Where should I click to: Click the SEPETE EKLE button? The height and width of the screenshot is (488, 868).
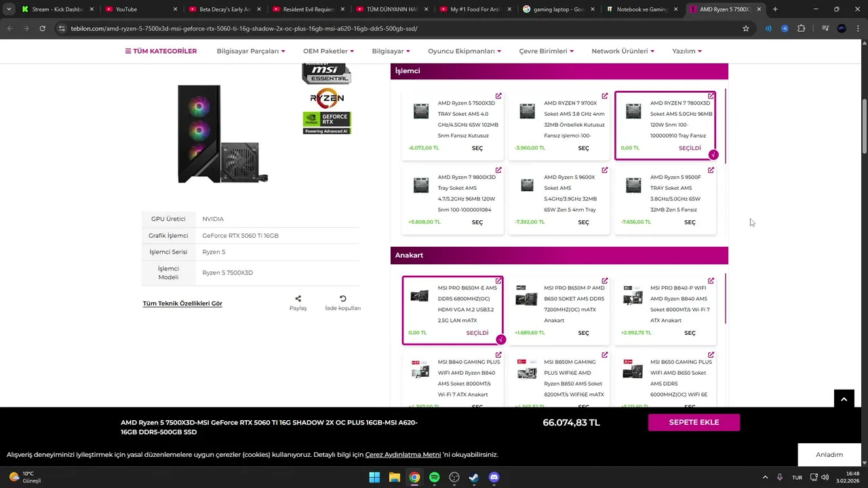(694, 422)
